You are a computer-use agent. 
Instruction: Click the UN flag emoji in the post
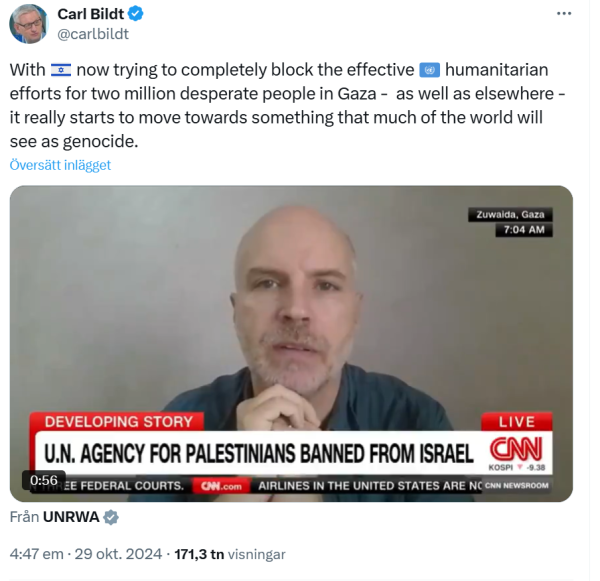click(429, 70)
